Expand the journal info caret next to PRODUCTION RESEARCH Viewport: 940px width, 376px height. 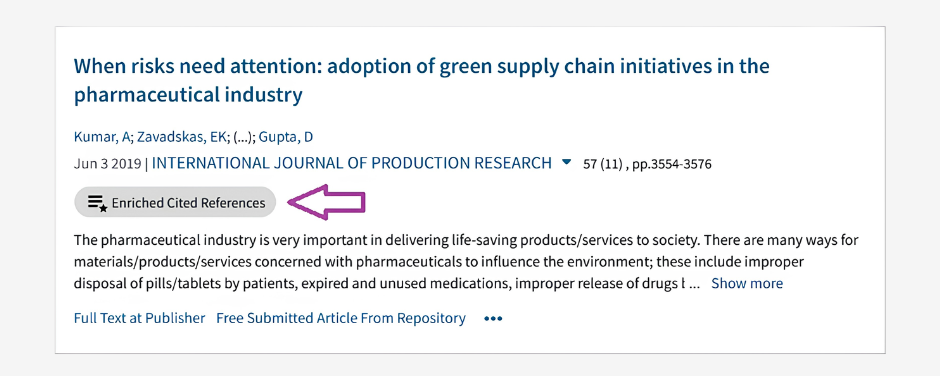click(567, 162)
